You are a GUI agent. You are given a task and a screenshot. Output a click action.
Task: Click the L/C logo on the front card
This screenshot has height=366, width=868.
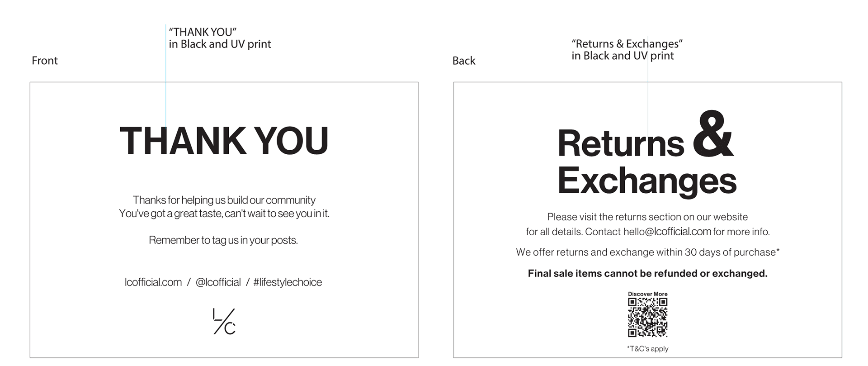(x=224, y=322)
